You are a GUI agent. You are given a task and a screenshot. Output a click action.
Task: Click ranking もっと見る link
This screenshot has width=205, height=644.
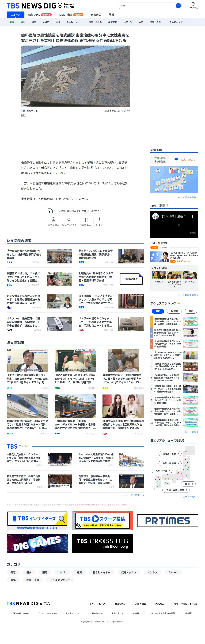pyautogui.click(x=191, y=432)
